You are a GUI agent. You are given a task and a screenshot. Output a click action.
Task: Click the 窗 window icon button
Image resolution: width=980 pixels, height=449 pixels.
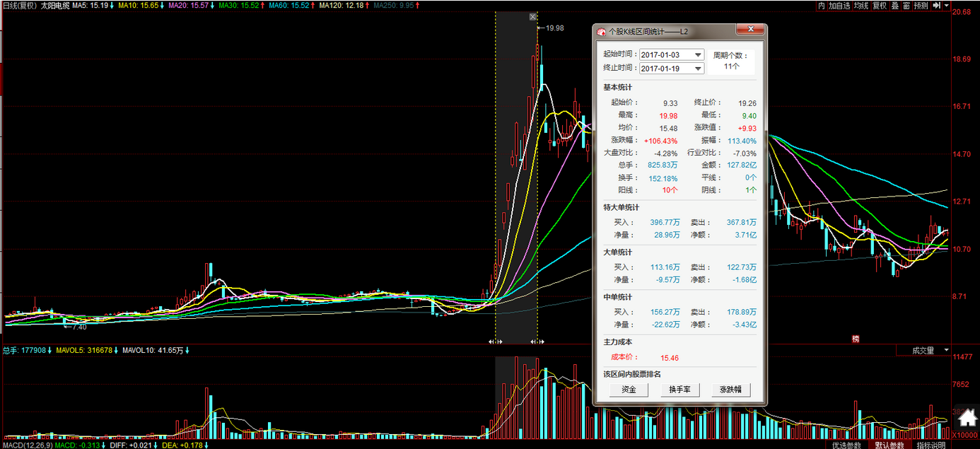click(x=906, y=6)
